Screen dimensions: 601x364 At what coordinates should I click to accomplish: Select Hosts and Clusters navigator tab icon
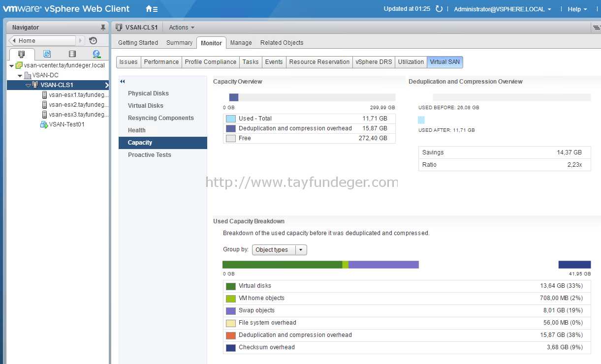(21, 54)
